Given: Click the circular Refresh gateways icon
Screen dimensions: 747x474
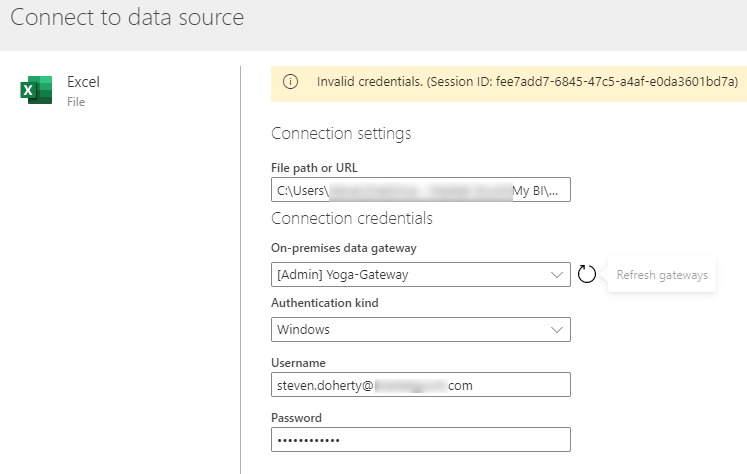Looking at the screenshot, I should coord(586,274).
